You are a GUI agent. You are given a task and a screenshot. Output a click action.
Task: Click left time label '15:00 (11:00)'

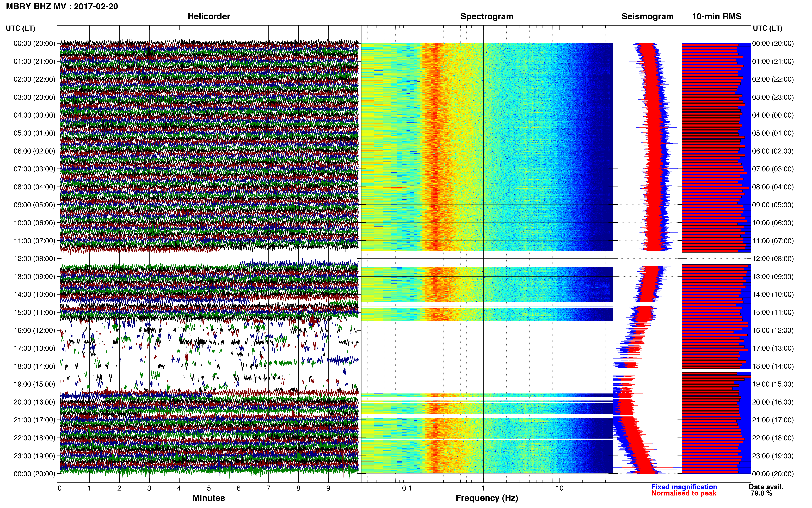pyautogui.click(x=34, y=312)
